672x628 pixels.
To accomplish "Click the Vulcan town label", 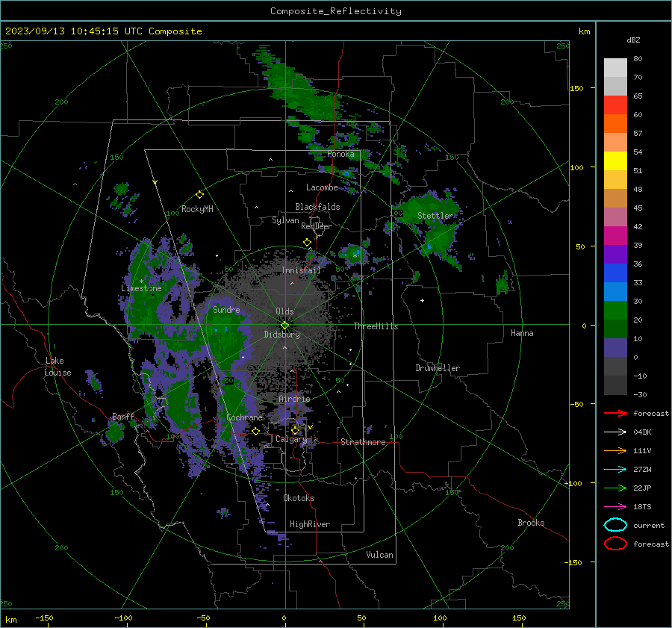I will 379,555.
